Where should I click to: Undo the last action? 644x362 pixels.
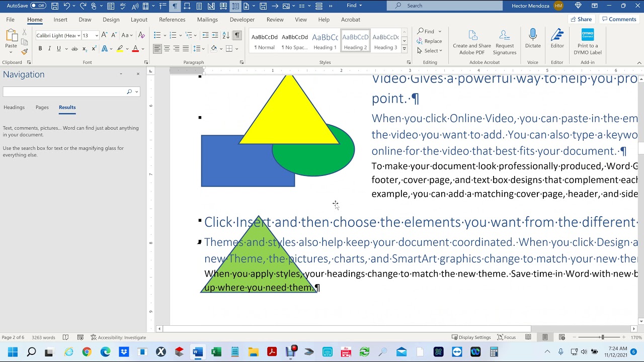click(x=66, y=6)
